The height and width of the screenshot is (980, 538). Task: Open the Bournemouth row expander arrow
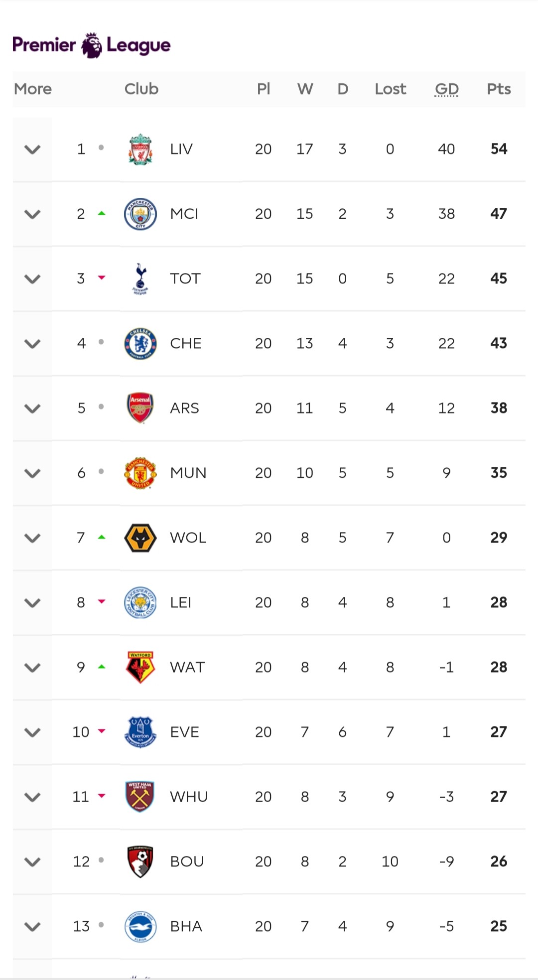click(32, 861)
